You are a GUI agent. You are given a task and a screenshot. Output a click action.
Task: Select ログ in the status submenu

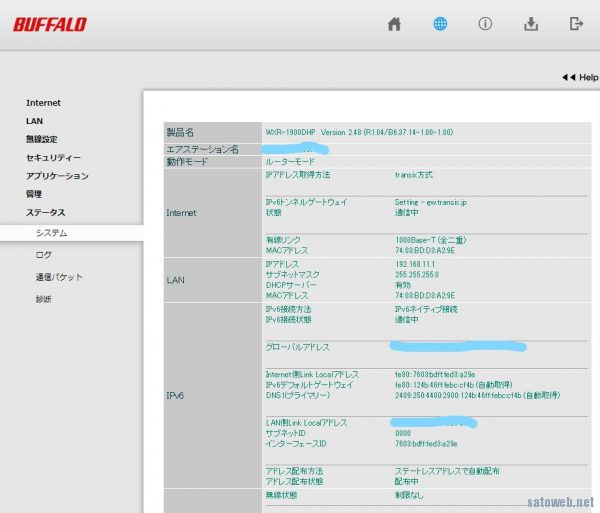[43, 255]
